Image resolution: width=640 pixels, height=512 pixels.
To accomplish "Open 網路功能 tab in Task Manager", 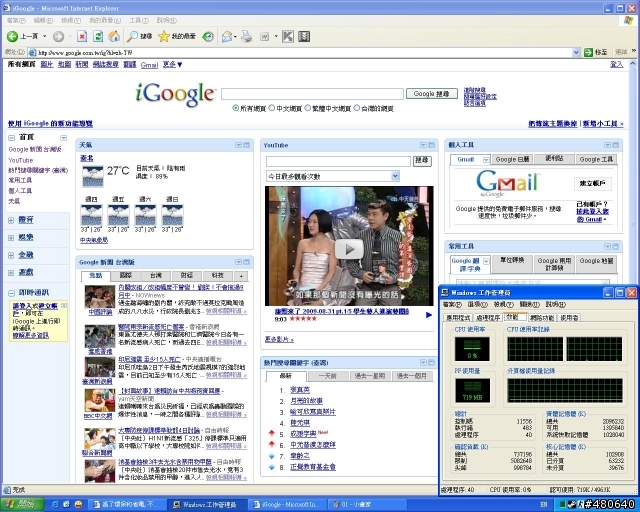I will pos(542,317).
